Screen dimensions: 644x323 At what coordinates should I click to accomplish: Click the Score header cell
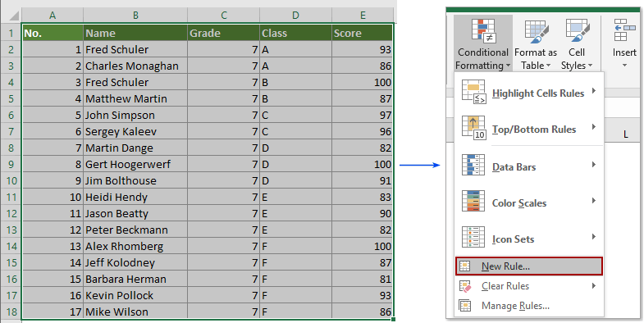click(x=363, y=33)
